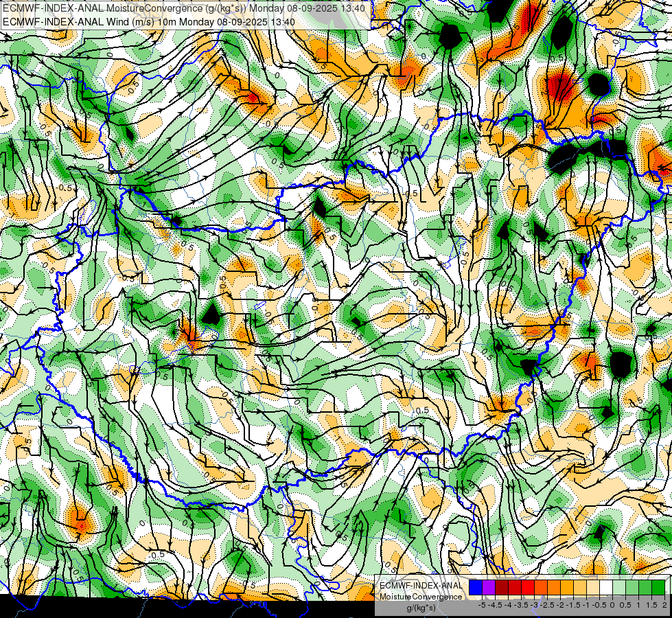Pick the bright red swatch between -3.5 and -3
Screen dimensions: 672x618
[528, 588]
